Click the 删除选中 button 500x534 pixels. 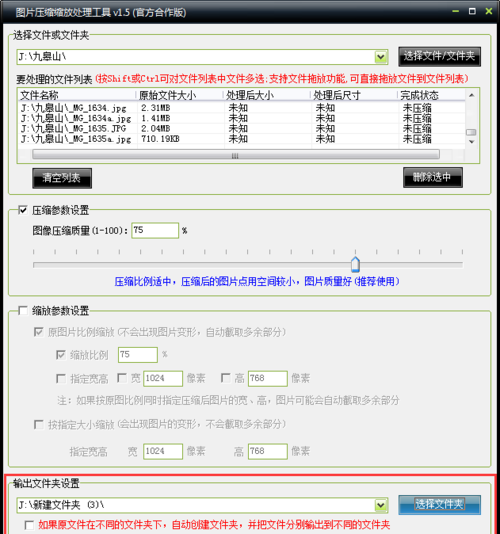(433, 177)
